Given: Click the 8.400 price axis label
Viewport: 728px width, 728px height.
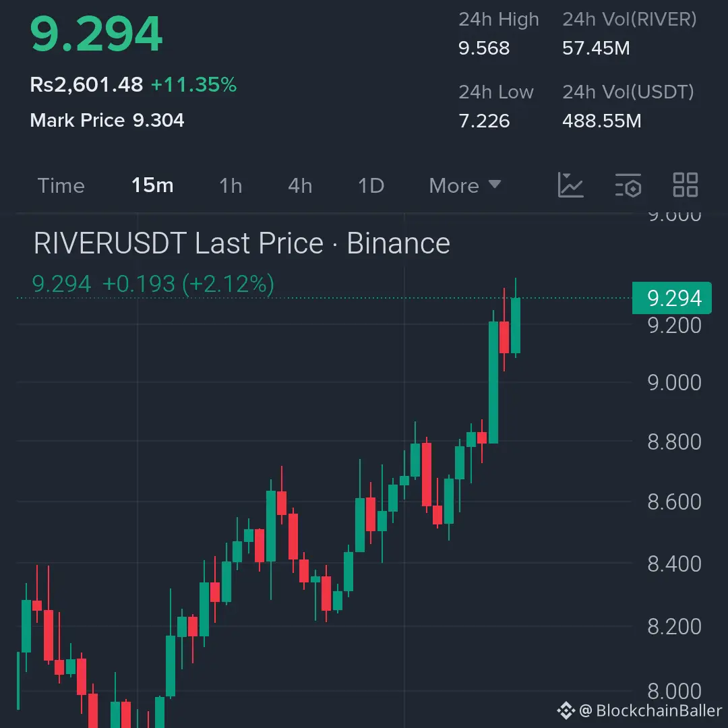Looking at the screenshot, I should pyautogui.click(x=674, y=564).
